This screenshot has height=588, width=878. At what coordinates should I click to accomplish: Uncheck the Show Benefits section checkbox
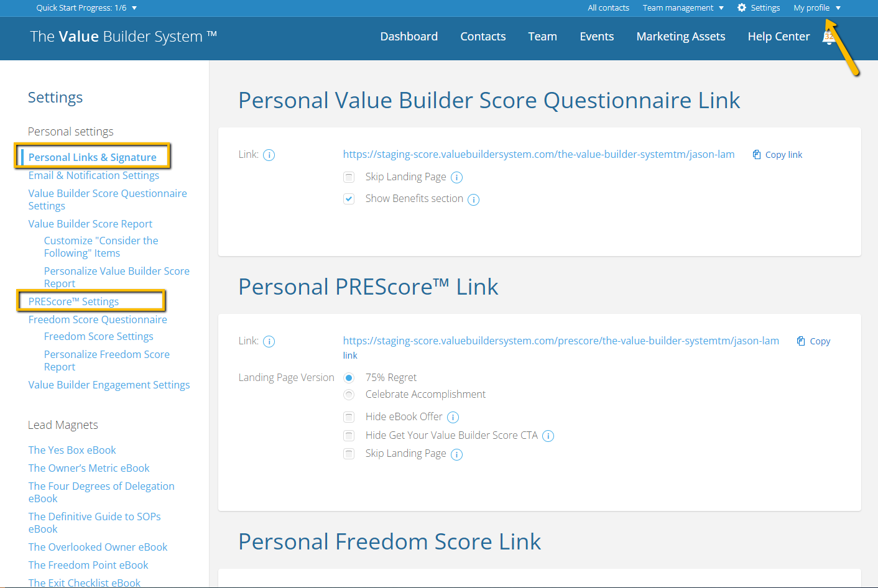pyautogui.click(x=349, y=199)
